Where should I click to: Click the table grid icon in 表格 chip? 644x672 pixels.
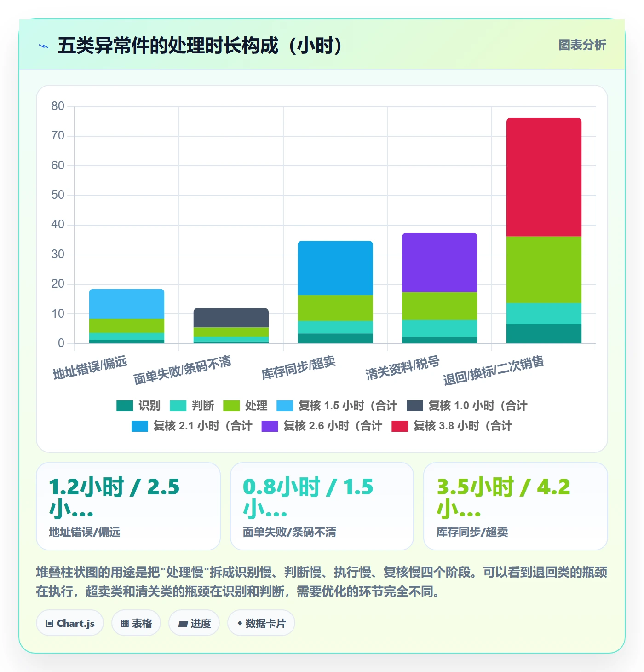coord(125,624)
